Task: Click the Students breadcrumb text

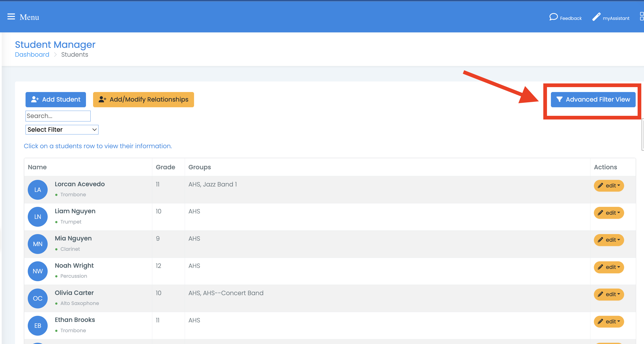Action: click(74, 54)
